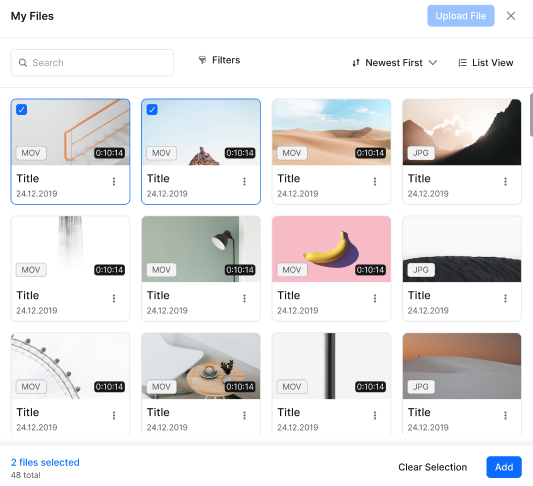Screen dimensions: 533x486
Task: Open three-dot menu on the ferris wheel card
Action: [x=114, y=415]
